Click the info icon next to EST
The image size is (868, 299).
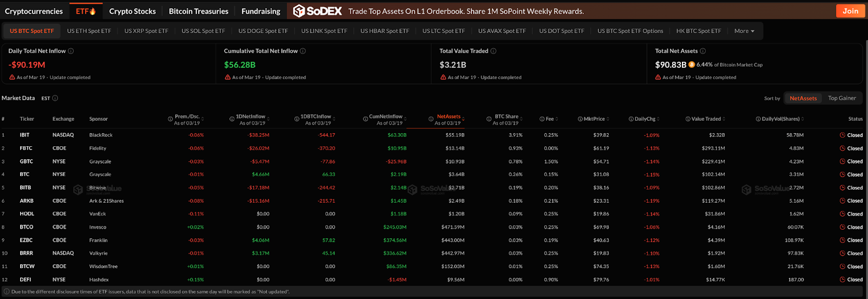55,98
